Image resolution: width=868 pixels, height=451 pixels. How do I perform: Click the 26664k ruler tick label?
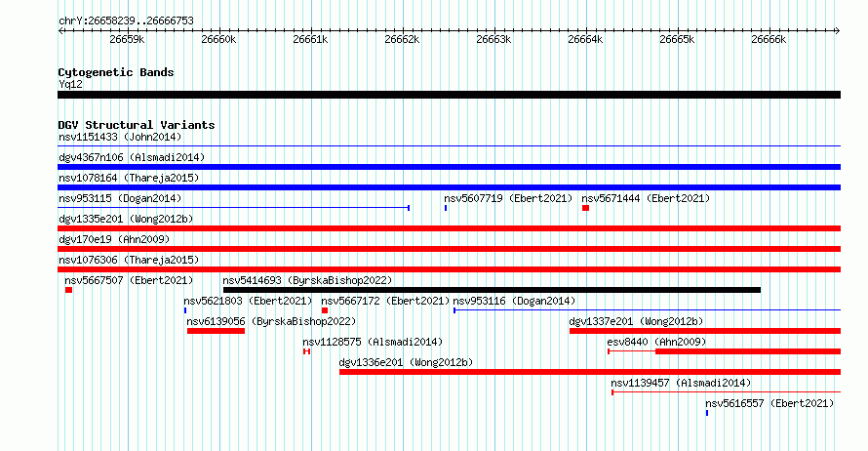(585, 39)
